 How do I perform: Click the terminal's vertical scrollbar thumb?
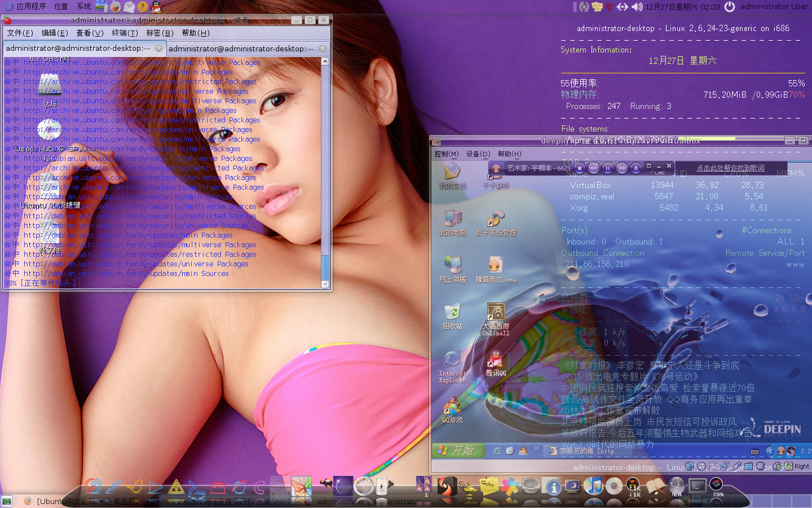[x=325, y=266]
